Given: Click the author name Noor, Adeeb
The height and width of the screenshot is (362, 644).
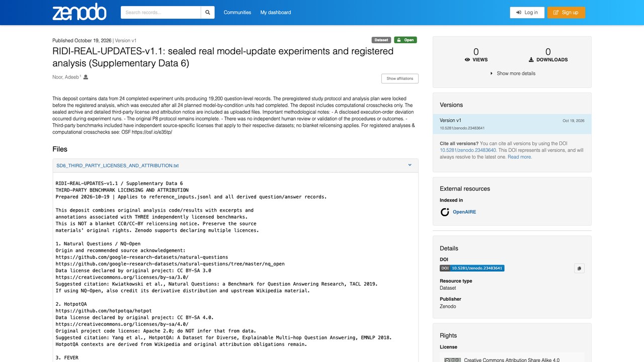Looking at the screenshot, I should (65, 77).
